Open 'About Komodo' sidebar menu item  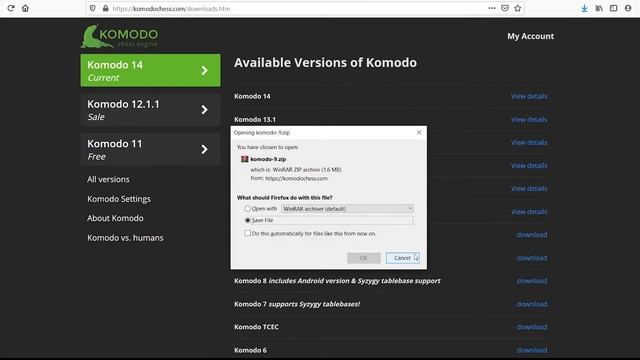[x=115, y=218]
